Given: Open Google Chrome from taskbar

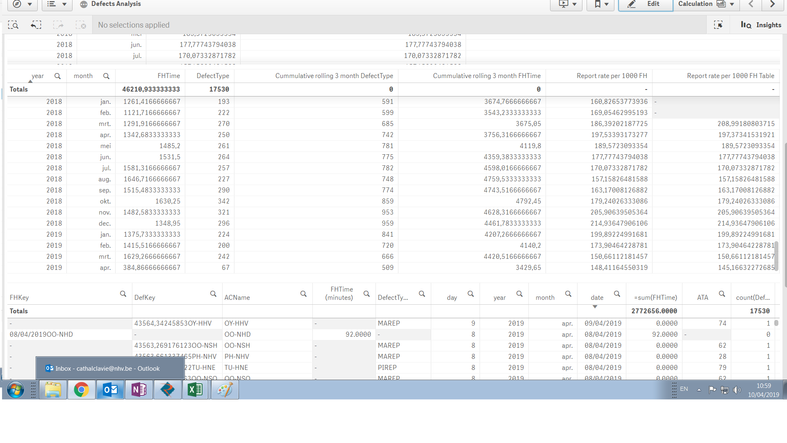Looking at the screenshot, I should [81, 390].
